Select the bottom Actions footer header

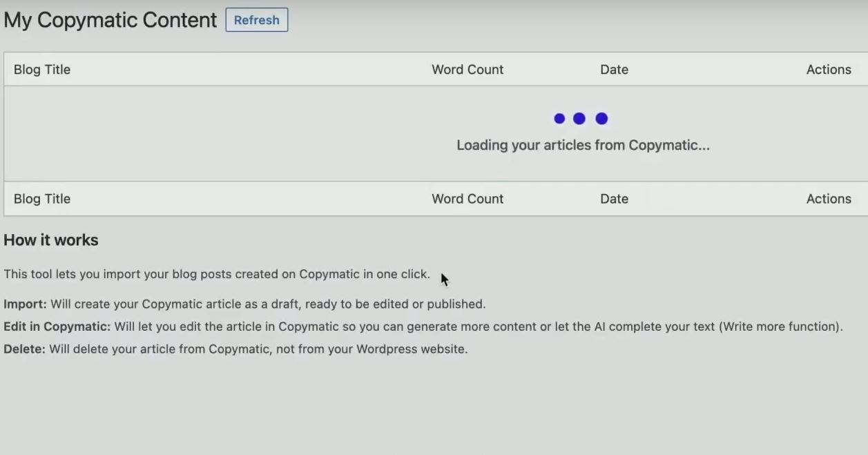tap(829, 199)
